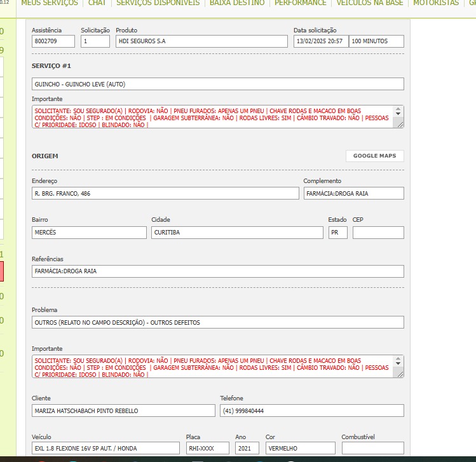This screenshot has width=476, height=462.
Task: Click the Placa field RHI-XXXX
Action: [208, 449]
